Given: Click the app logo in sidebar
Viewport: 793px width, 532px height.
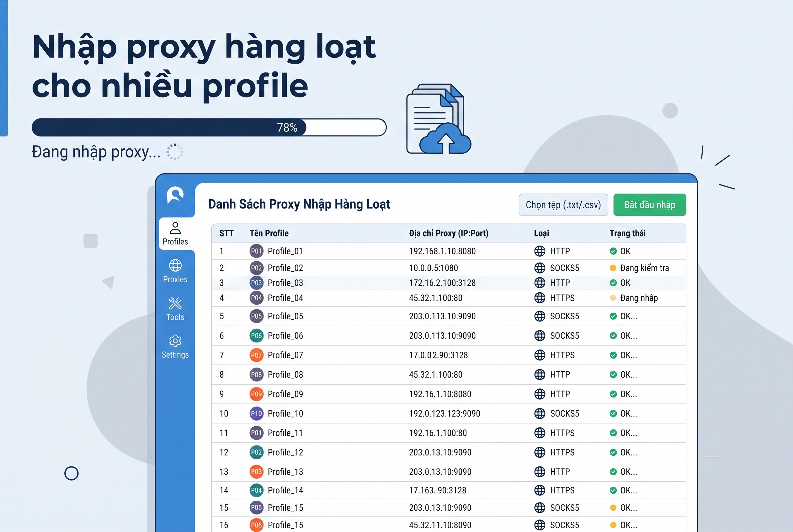Looking at the screenshot, I should (x=175, y=195).
